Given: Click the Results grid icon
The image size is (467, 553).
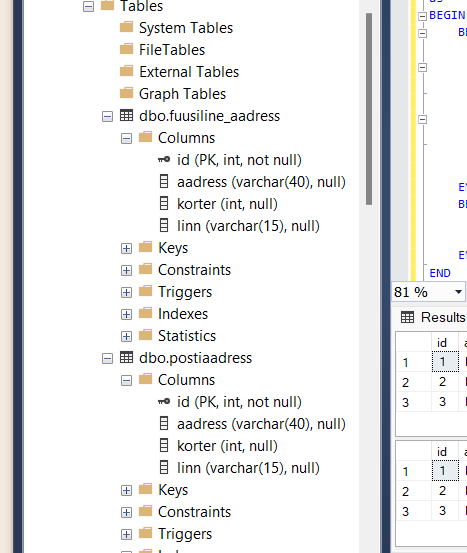Looking at the screenshot, I should point(407,317).
